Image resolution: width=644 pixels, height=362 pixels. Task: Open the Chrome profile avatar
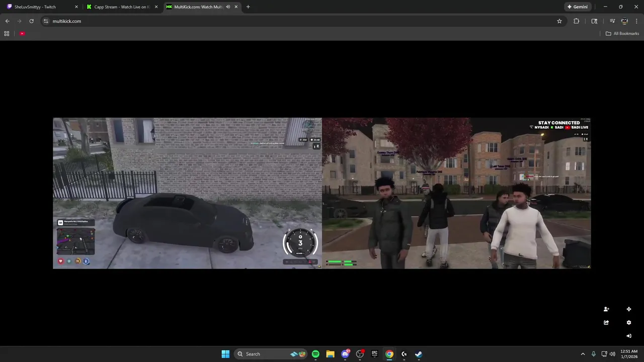pos(624,21)
